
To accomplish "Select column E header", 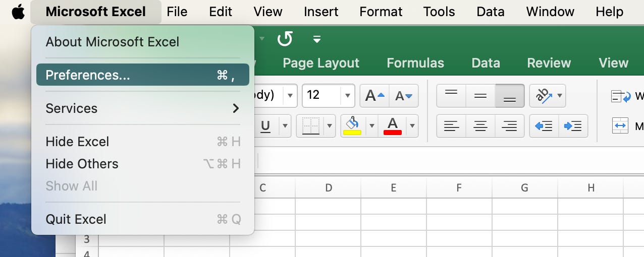I will point(394,188).
